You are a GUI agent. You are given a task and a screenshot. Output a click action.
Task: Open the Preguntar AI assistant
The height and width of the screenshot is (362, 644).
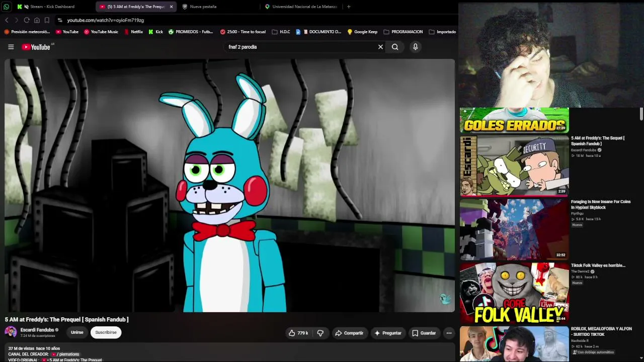click(x=387, y=333)
